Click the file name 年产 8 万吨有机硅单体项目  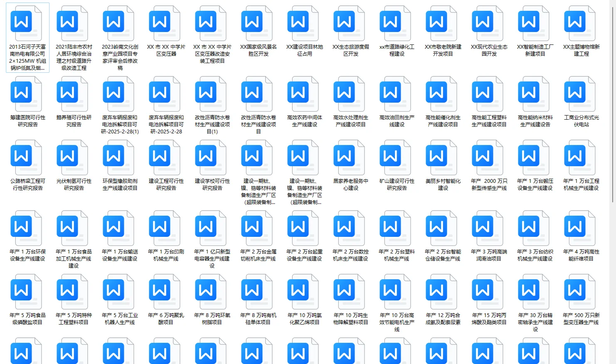(x=259, y=319)
